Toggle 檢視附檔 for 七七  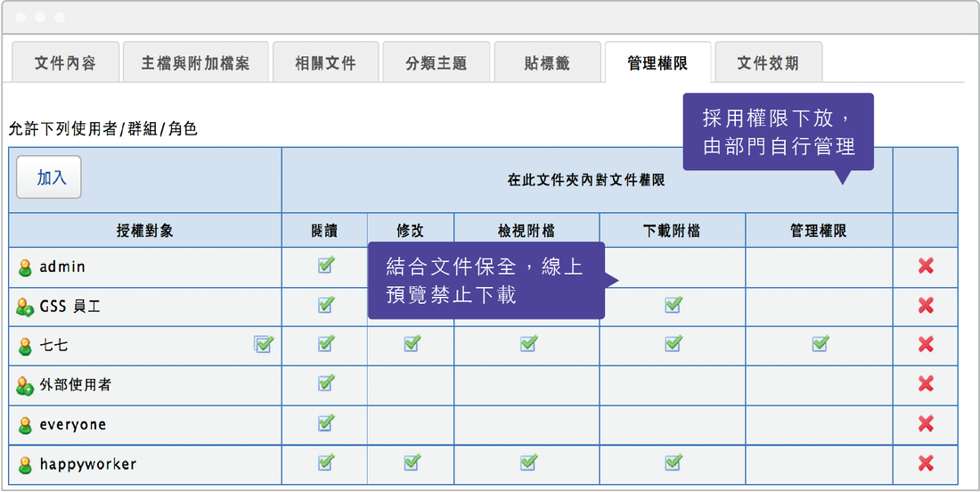coord(528,343)
